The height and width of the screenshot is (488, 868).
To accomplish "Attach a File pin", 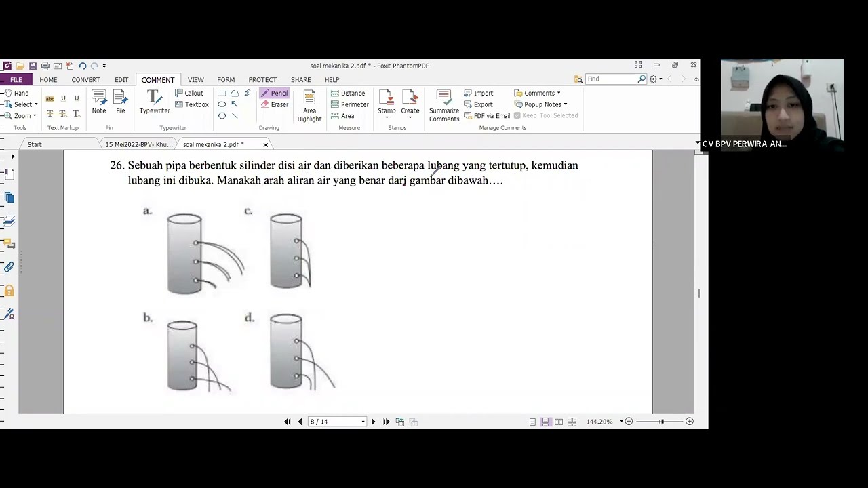I will click(x=120, y=102).
